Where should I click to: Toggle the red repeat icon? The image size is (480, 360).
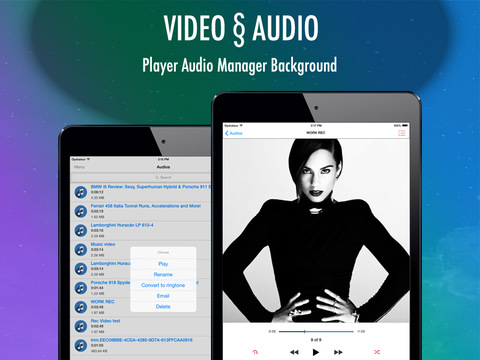click(x=255, y=352)
